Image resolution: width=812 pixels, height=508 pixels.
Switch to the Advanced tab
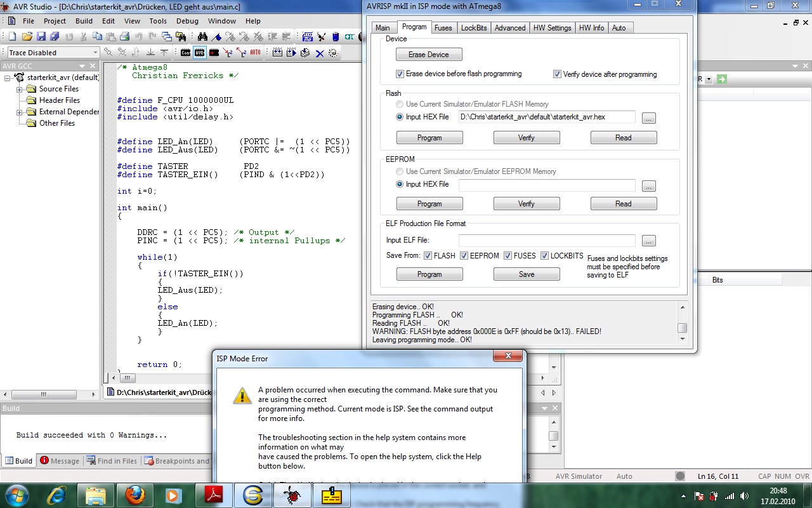[510, 28]
